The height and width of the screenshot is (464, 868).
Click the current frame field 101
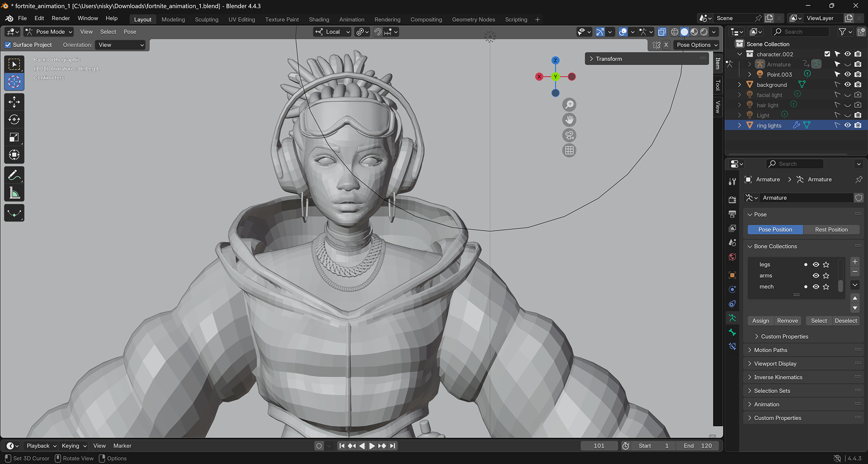pos(599,446)
